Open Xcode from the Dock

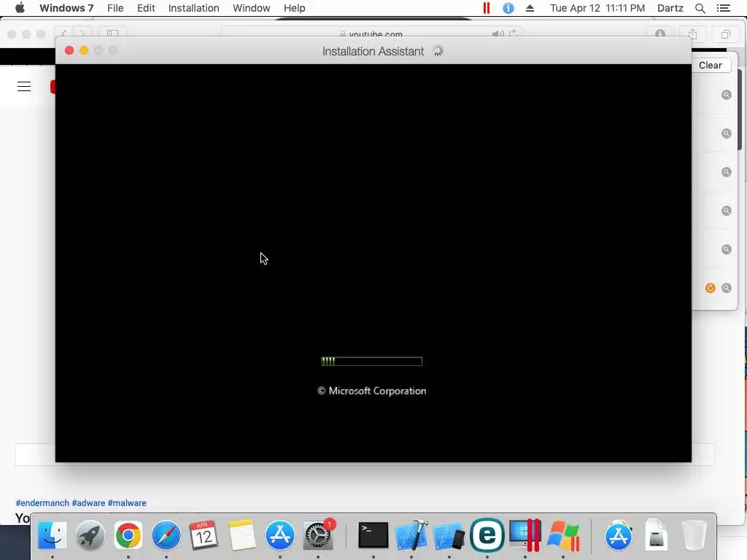pyautogui.click(x=411, y=535)
